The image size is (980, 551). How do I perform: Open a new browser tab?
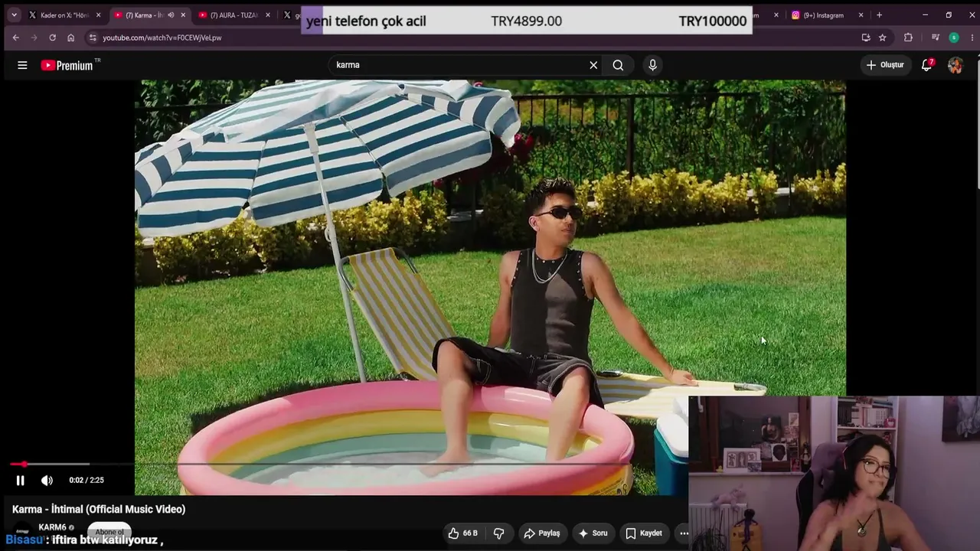(879, 15)
